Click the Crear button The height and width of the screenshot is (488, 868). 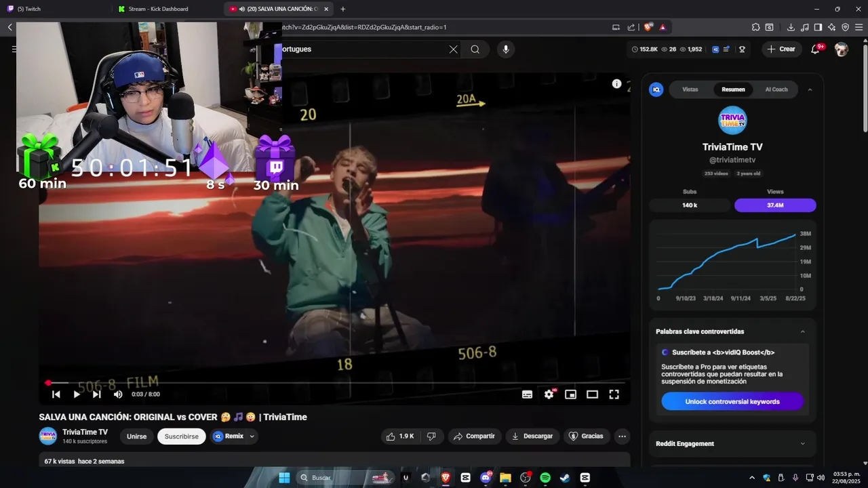781,49
